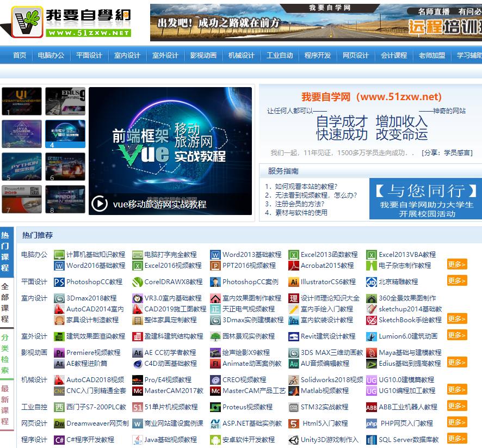The height and width of the screenshot is (448, 482).
Task: Click the Acrobat2015教程 PDF icon
Action: coord(293,266)
